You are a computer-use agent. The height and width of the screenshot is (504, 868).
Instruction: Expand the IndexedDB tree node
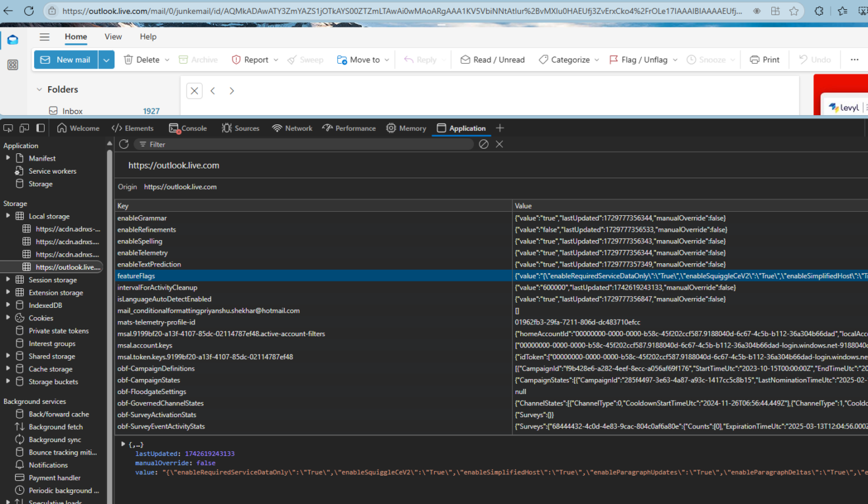click(x=8, y=305)
